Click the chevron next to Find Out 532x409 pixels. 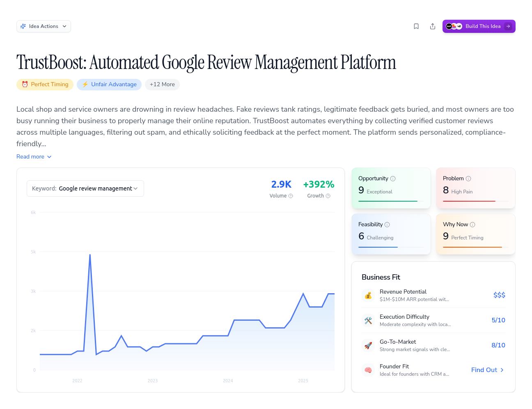502,370
